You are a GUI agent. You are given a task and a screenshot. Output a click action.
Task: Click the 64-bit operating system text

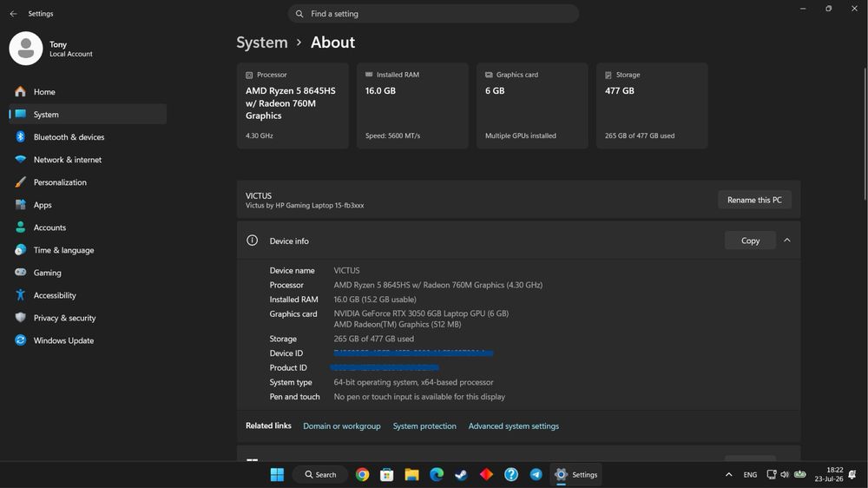(x=413, y=382)
